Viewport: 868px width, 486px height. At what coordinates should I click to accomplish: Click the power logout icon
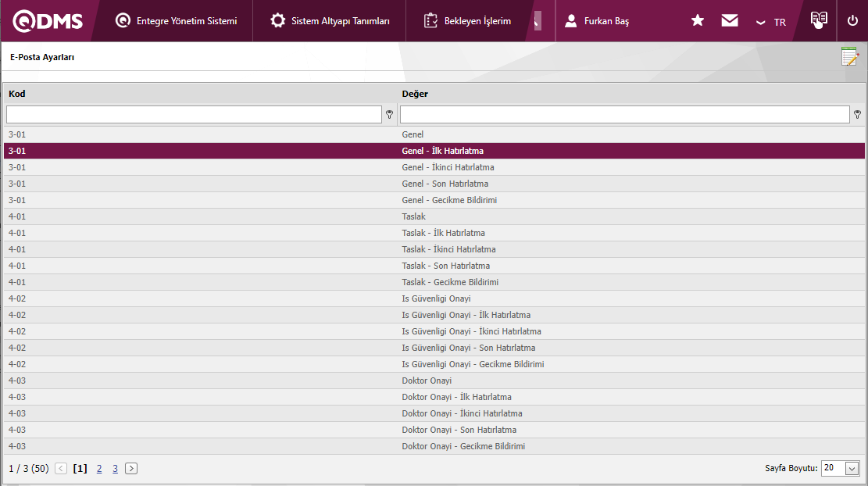tap(852, 21)
